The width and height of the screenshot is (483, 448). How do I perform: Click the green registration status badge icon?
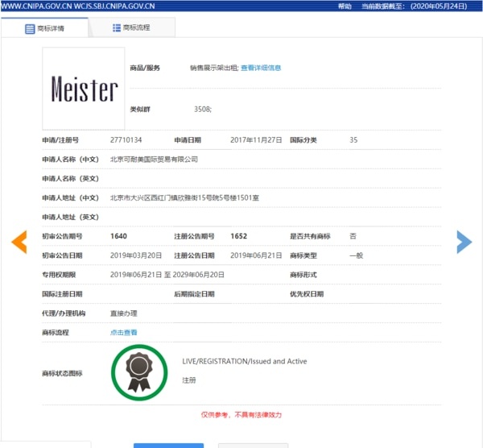click(139, 373)
